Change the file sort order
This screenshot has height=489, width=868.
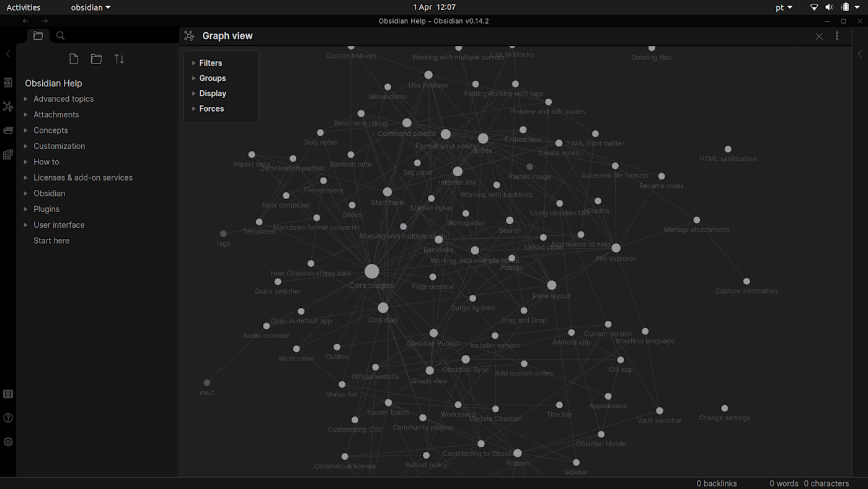coord(119,59)
